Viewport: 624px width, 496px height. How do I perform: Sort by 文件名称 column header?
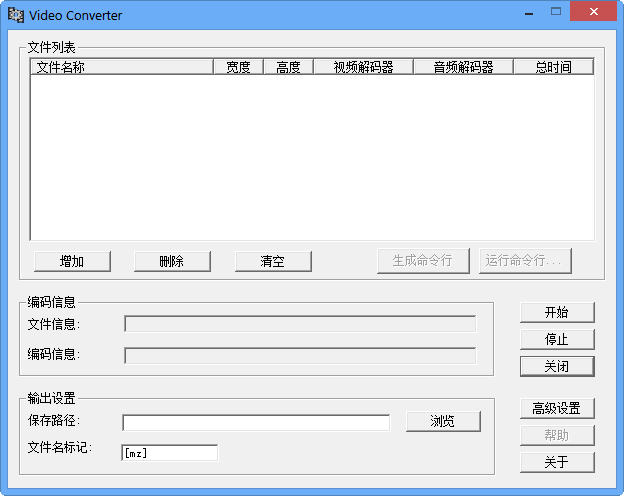[122, 67]
